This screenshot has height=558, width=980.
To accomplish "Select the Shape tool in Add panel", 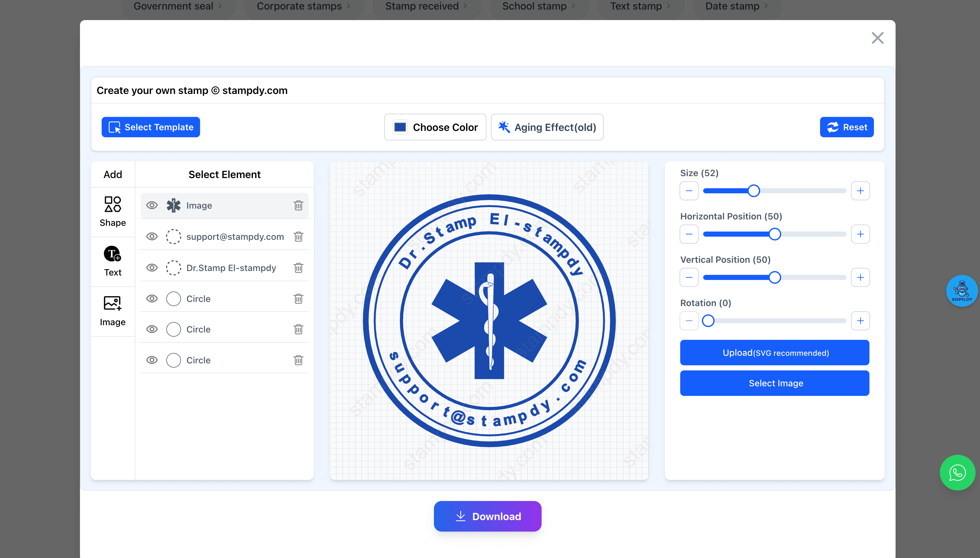I will pyautogui.click(x=112, y=211).
